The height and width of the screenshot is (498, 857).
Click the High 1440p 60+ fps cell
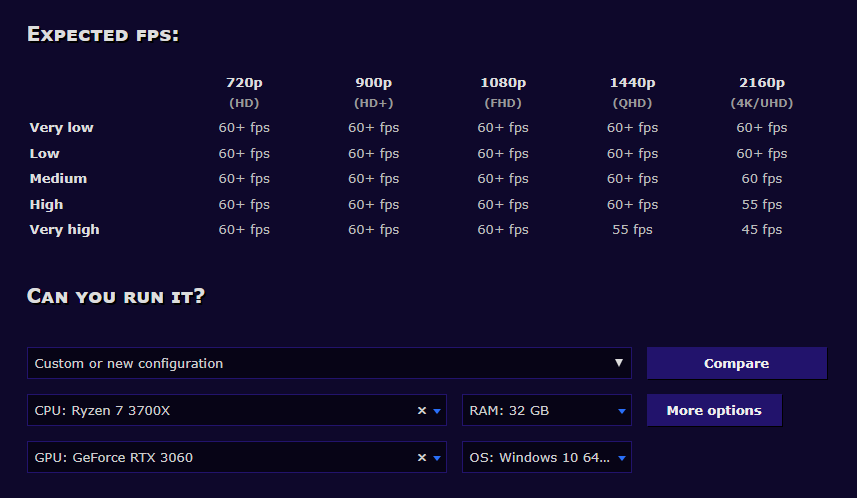(632, 204)
